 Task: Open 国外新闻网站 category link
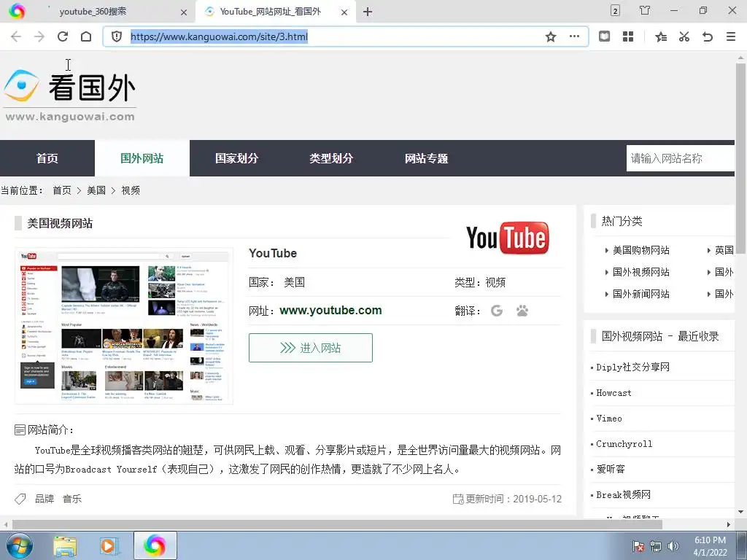pos(640,294)
